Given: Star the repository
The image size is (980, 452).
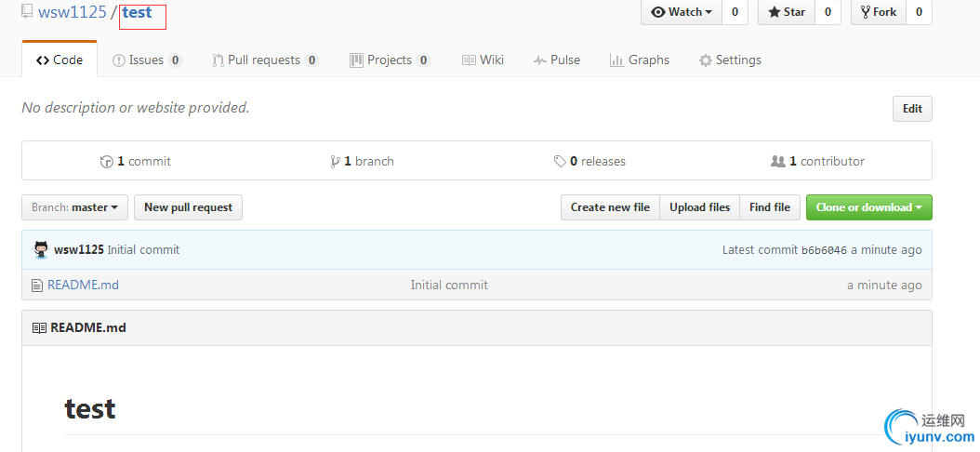Looking at the screenshot, I should [x=787, y=12].
